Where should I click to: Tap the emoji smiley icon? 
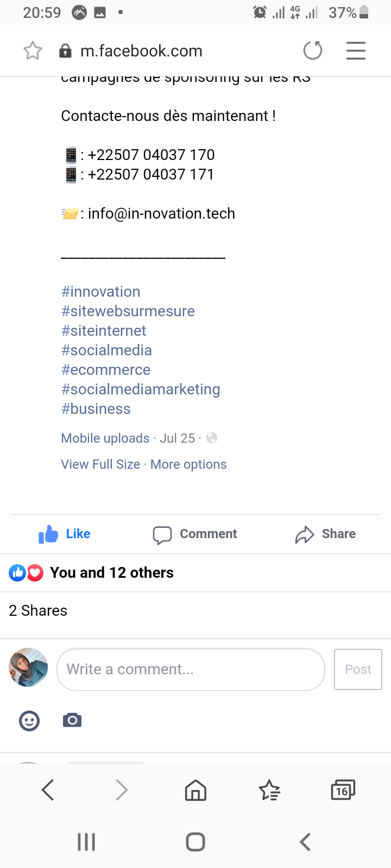coord(29,720)
